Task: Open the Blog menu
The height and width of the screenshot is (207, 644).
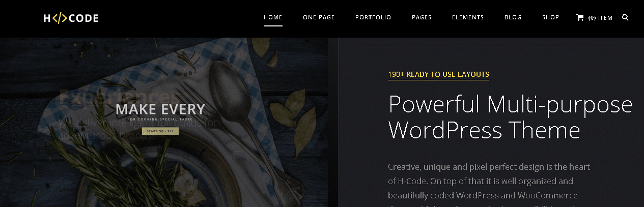Action: point(513,17)
